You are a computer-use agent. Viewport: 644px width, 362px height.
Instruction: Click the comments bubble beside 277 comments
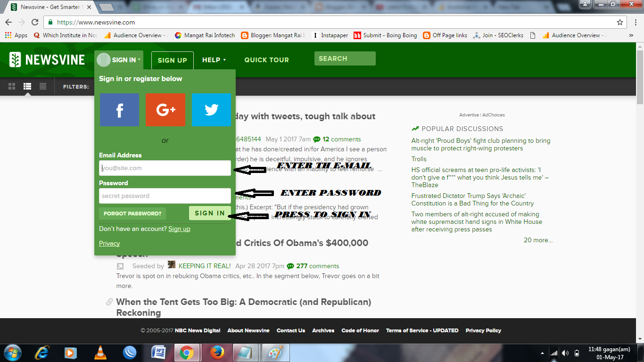(x=290, y=266)
